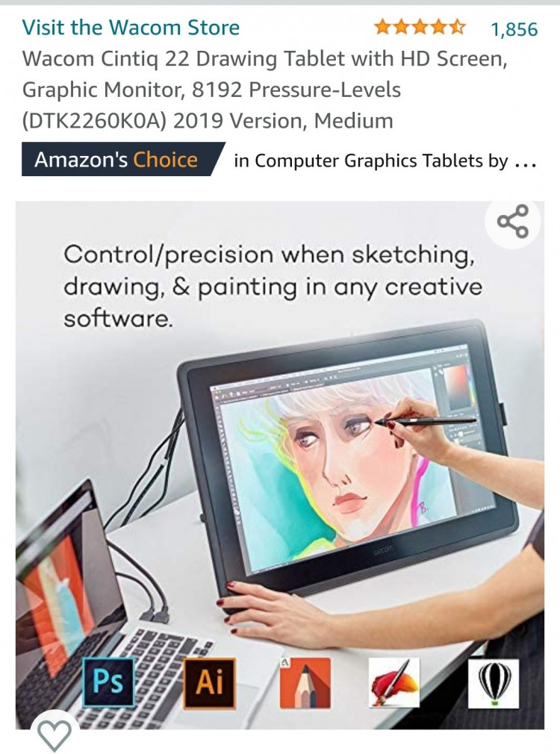Add to wishlist with the heart icon
Image resolution: width=560 pixels, height=754 pixels.
pos(54,734)
